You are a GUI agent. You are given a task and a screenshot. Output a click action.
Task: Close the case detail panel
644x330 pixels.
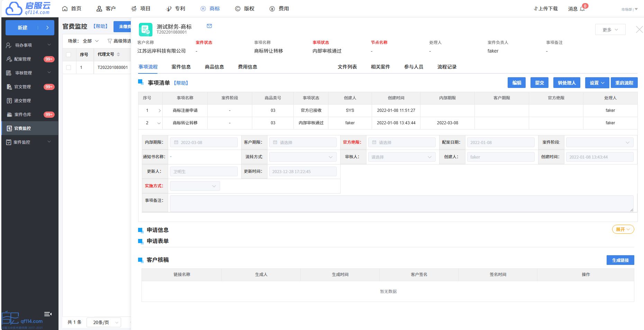pyautogui.click(x=639, y=30)
